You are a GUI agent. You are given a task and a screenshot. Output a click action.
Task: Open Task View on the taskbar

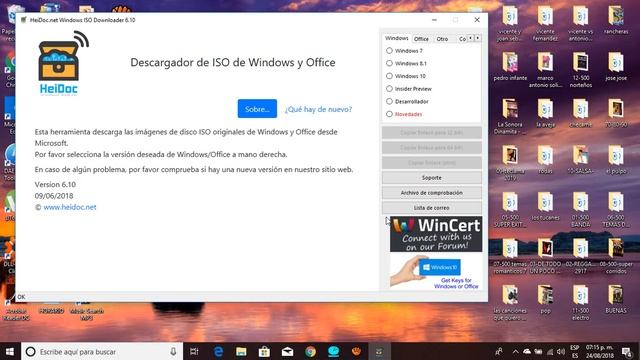pyautogui.click(x=195, y=351)
